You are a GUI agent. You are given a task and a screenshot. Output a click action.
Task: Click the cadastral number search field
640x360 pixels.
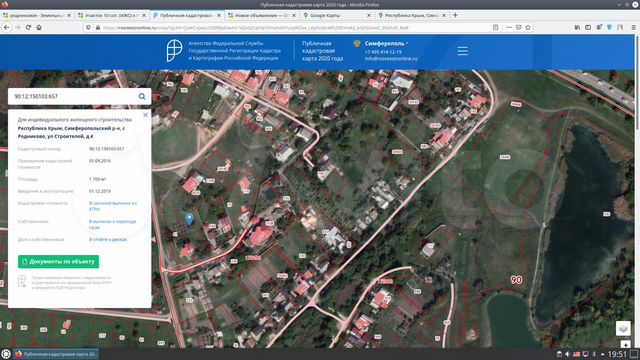coord(73,96)
